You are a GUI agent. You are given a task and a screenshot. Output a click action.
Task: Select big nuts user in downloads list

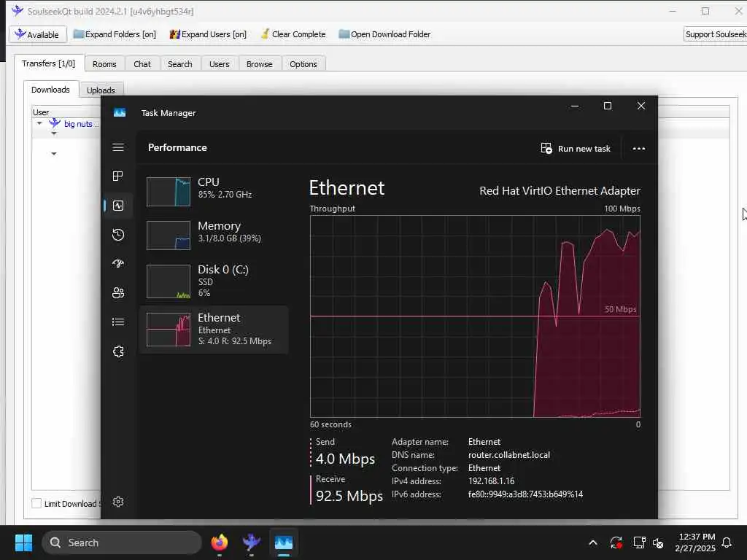[79, 124]
